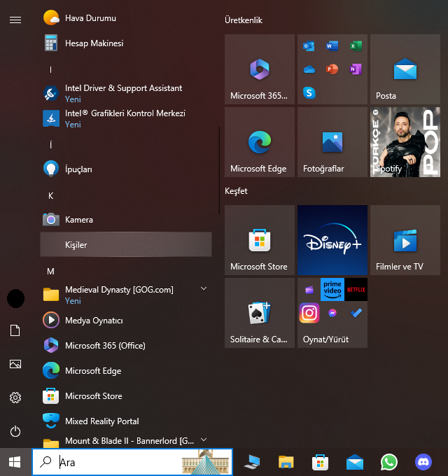Image resolution: width=448 pixels, height=476 pixels.
Task: Open PowerPoint icon in Office tile group
Action: (332, 69)
